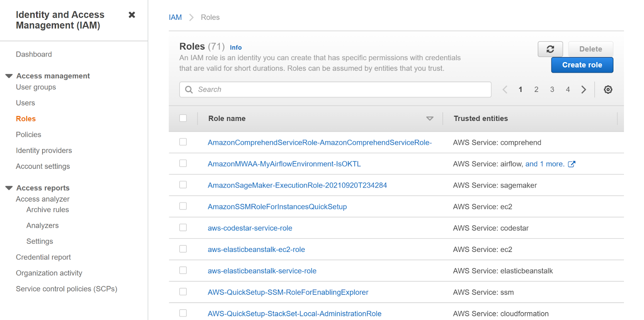
Task: Refresh the roles list
Action: [x=550, y=49]
